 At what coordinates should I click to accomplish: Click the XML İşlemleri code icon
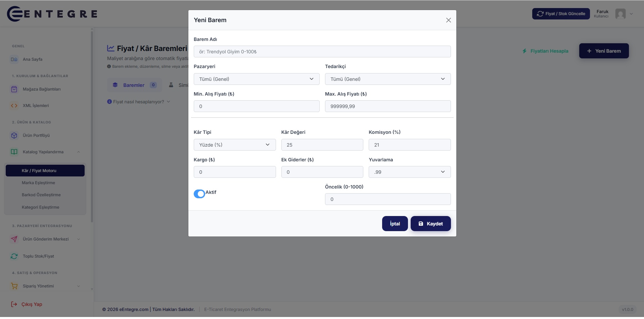(x=14, y=106)
